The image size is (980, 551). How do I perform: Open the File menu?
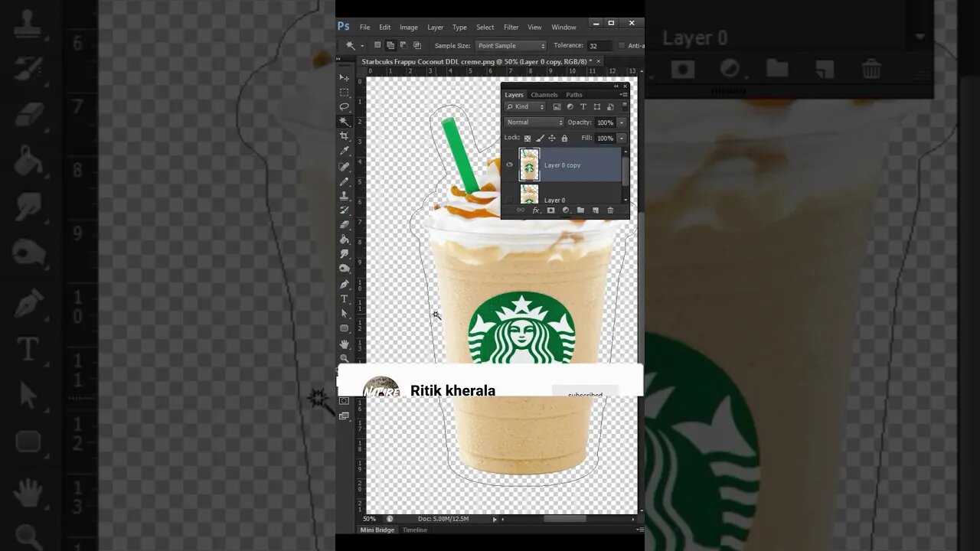pos(364,27)
